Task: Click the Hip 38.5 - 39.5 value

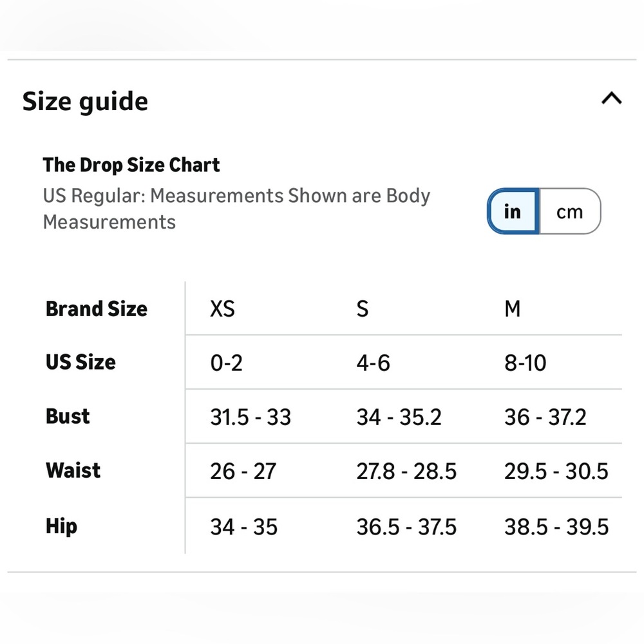Action: coord(556,527)
